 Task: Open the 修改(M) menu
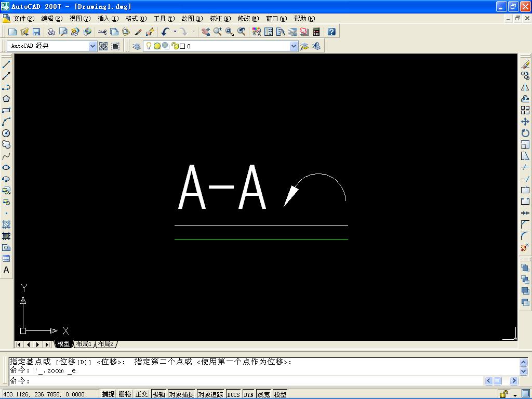click(x=248, y=19)
